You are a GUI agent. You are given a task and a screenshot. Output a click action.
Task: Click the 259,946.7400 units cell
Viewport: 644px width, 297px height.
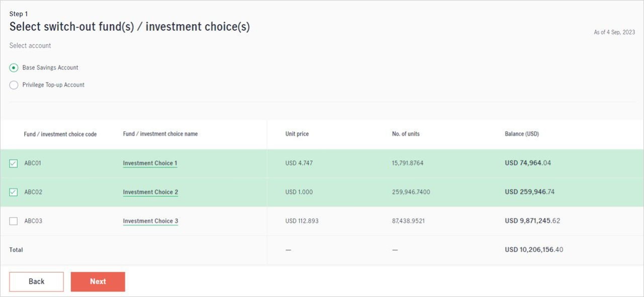click(411, 192)
